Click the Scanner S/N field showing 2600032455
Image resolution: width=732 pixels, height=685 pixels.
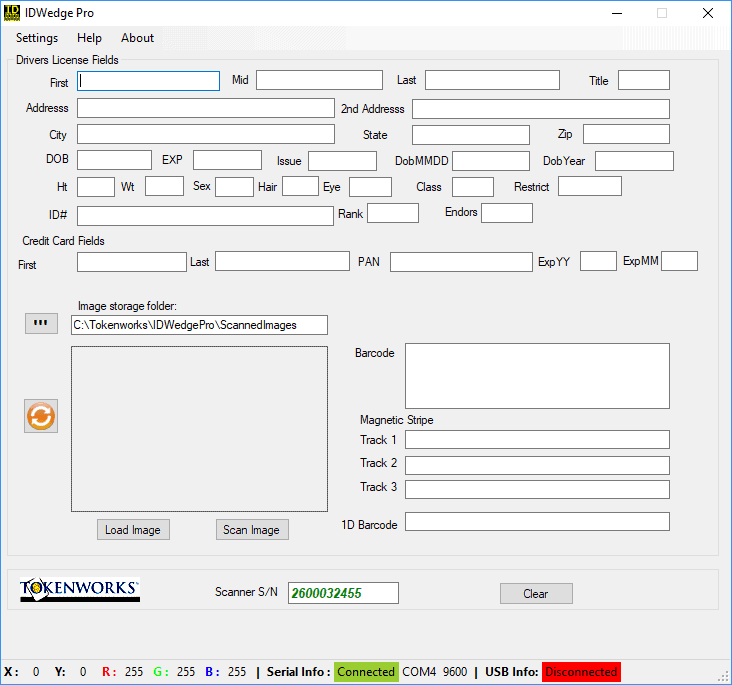coord(343,593)
